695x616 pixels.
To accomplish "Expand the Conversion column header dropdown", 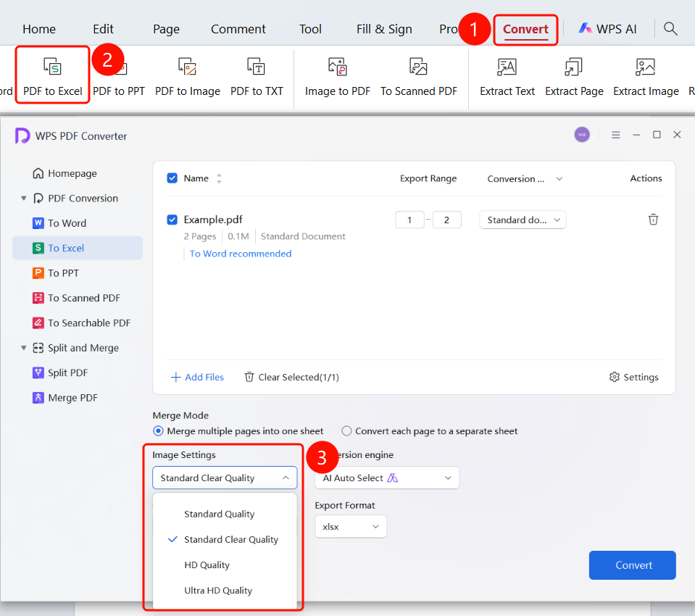I will pos(559,178).
